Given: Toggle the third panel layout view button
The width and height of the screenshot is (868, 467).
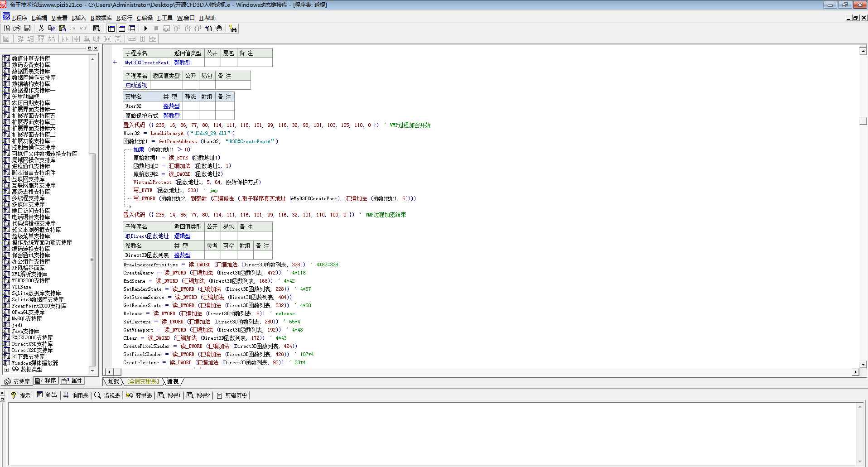Looking at the screenshot, I should tap(132, 29).
